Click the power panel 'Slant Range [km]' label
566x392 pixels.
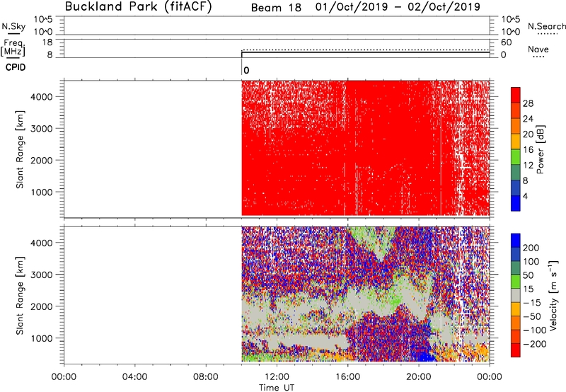point(20,149)
